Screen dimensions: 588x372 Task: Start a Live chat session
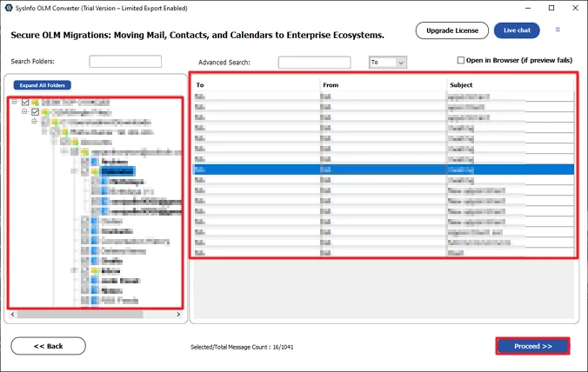517,30
